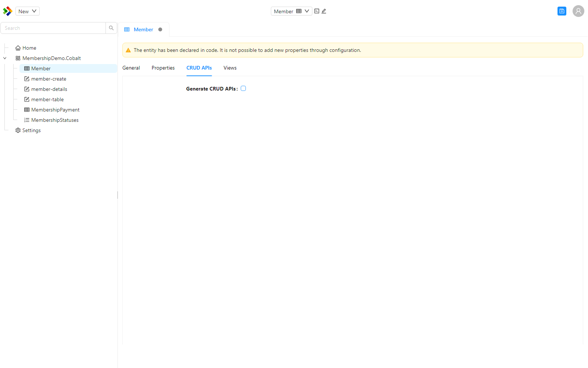Viewport: 588px width, 368px height.
Task: Focus the sidebar Search field
Action: pyautogui.click(x=53, y=28)
